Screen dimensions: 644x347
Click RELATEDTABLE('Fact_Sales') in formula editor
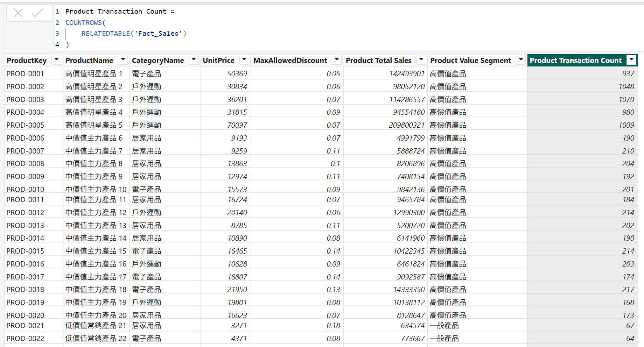pos(134,34)
